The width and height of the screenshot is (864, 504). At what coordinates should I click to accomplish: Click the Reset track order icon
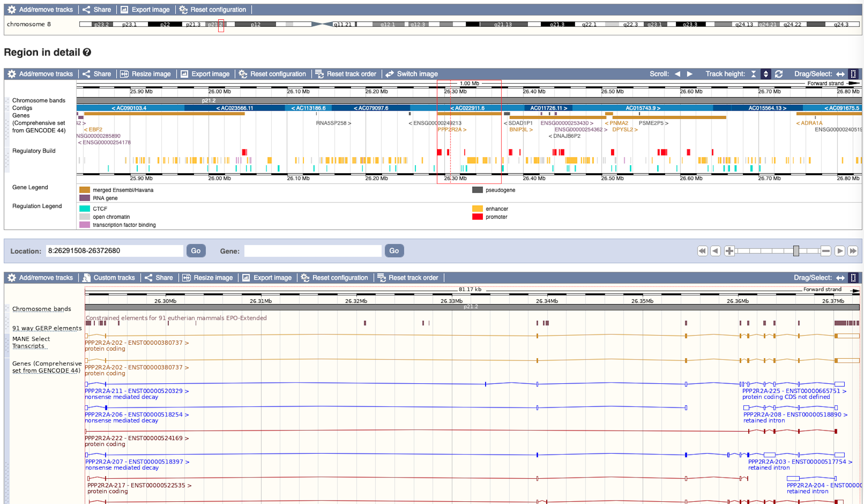pyautogui.click(x=319, y=74)
